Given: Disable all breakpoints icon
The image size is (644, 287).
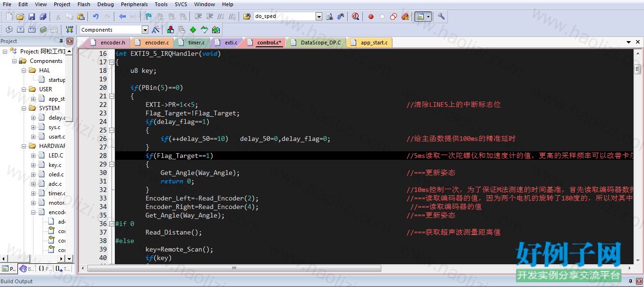Looking at the screenshot, I should click(394, 17).
